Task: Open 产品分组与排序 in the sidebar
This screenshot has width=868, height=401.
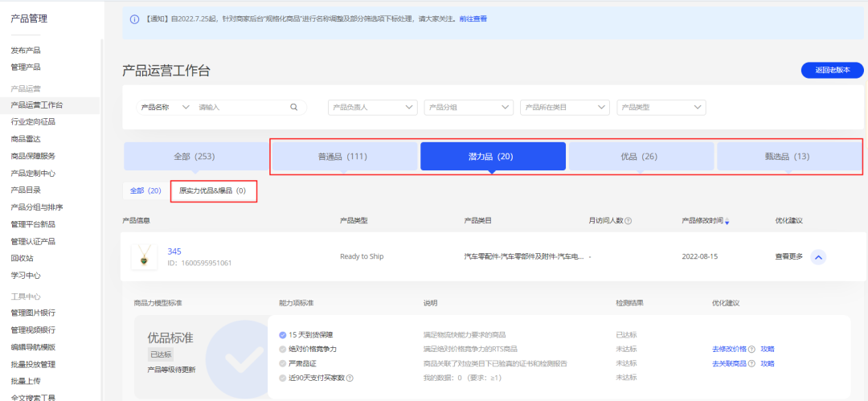Action: [x=37, y=207]
